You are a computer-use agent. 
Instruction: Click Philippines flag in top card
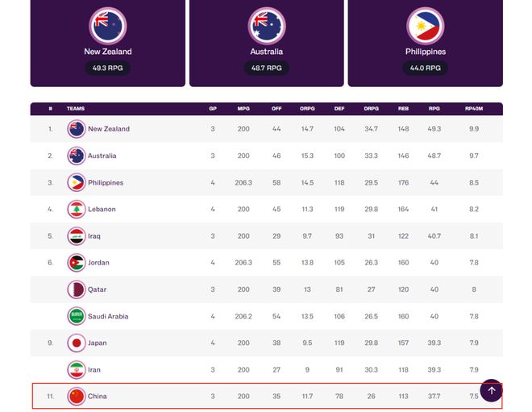click(x=426, y=26)
